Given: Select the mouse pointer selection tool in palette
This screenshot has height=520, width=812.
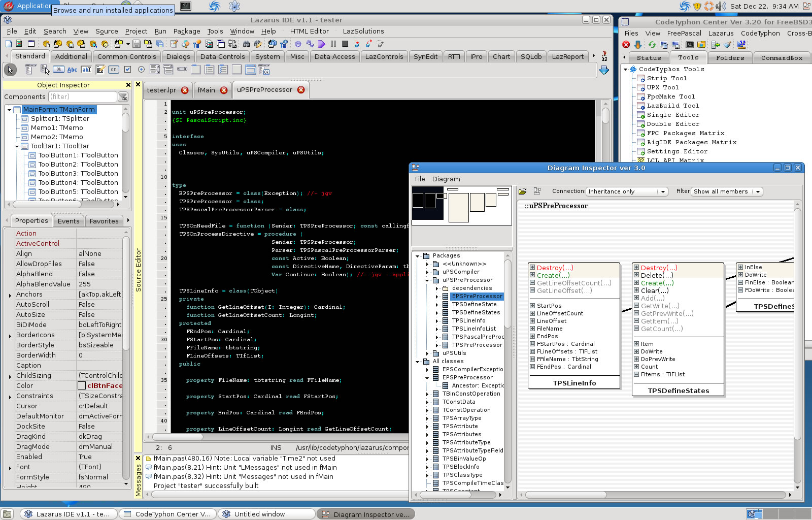Looking at the screenshot, I should [x=10, y=70].
